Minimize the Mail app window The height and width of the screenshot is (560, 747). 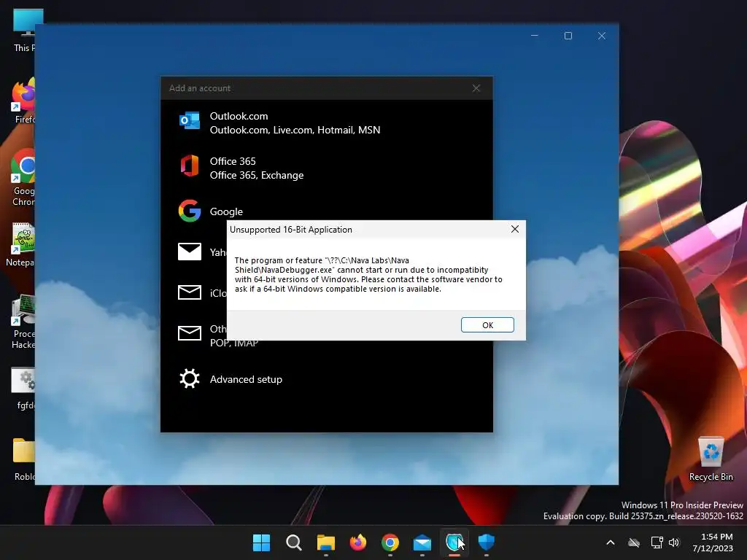click(535, 36)
